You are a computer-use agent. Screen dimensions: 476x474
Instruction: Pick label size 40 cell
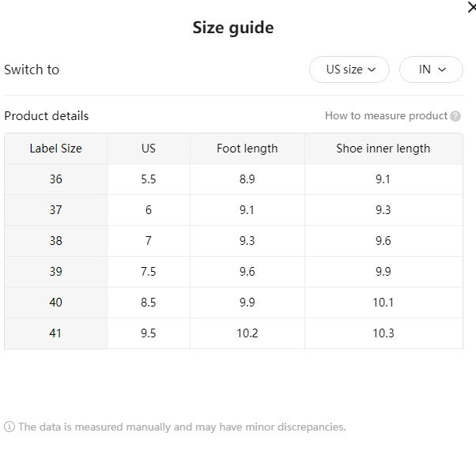56,303
